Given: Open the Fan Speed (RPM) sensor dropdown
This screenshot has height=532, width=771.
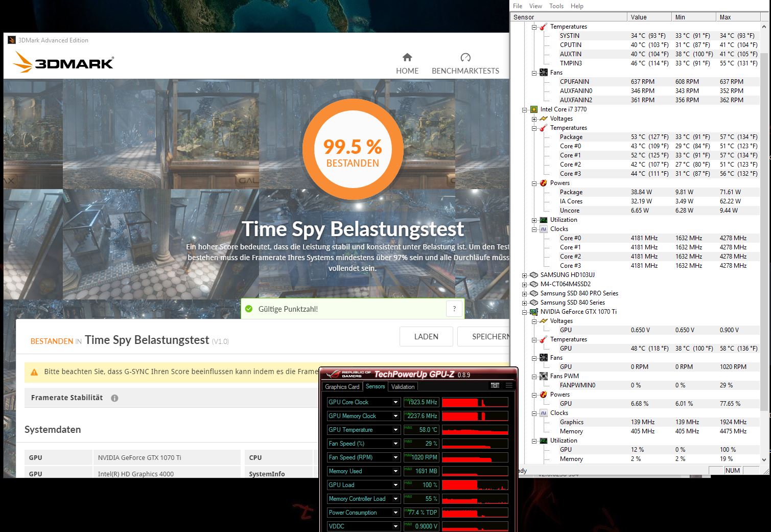Looking at the screenshot, I should tap(395, 457).
